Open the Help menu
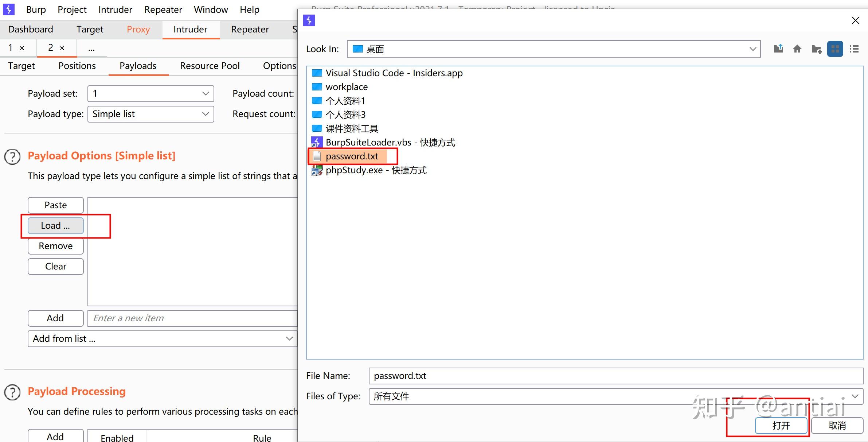This screenshot has height=442, width=868. [x=250, y=9]
